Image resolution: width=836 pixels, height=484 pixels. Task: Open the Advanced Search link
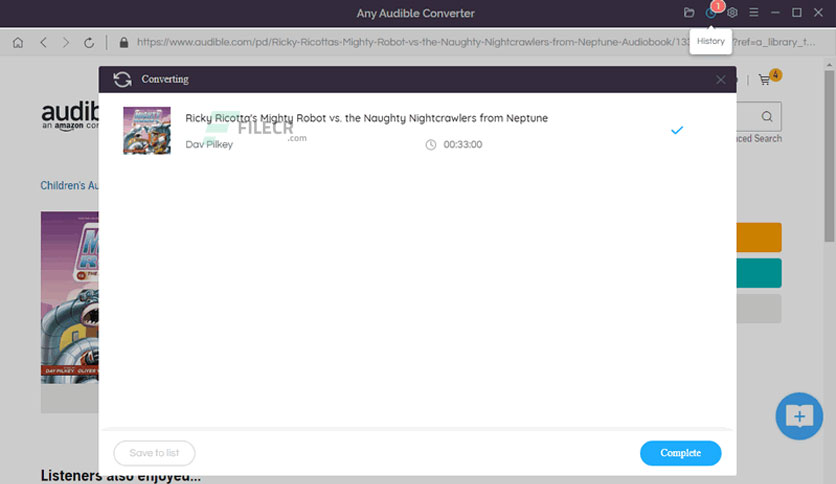[759, 139]
